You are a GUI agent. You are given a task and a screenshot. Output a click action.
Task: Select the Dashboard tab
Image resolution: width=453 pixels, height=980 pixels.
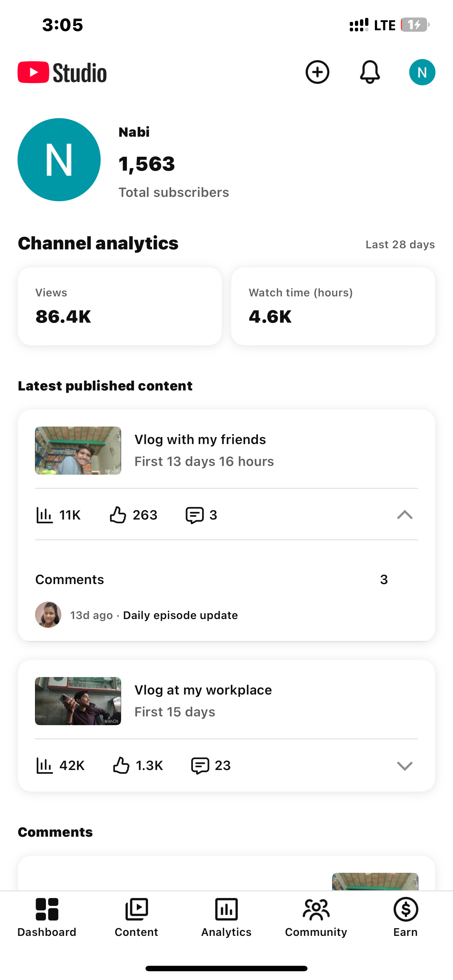point(47,917)
